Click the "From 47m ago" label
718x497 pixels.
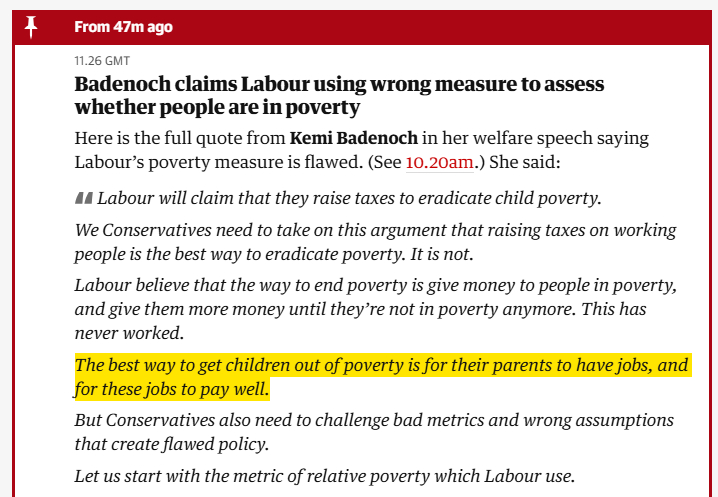(123, 27)
